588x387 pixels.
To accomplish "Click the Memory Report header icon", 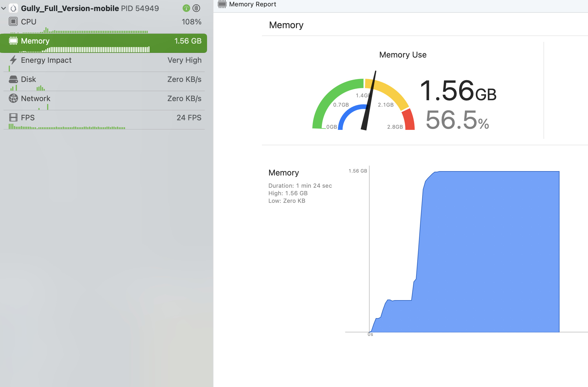I will (x=222, y=4).
